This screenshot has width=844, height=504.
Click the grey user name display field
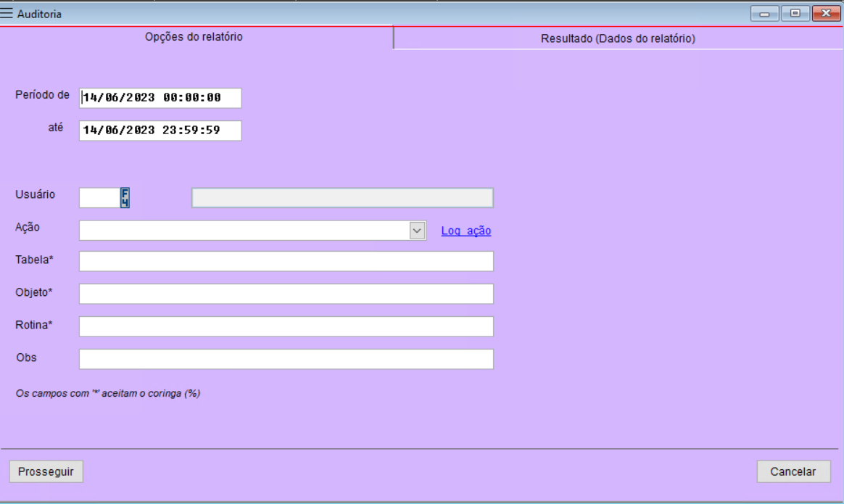[x=342, y=198]
